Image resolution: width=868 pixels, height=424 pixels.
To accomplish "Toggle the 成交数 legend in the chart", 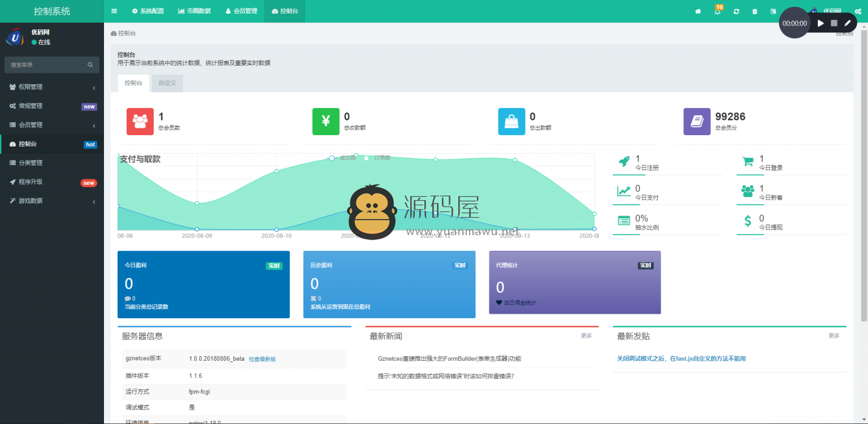I will pyautogui.click(x=342, y=158).
